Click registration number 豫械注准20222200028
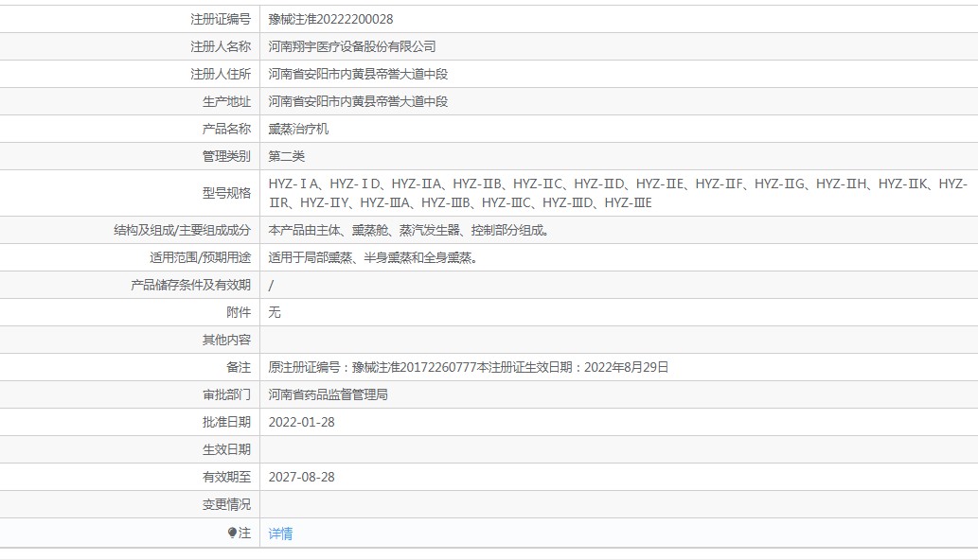Screen dimensions: 978x560 pyautogui.click(x=330, y=19)
